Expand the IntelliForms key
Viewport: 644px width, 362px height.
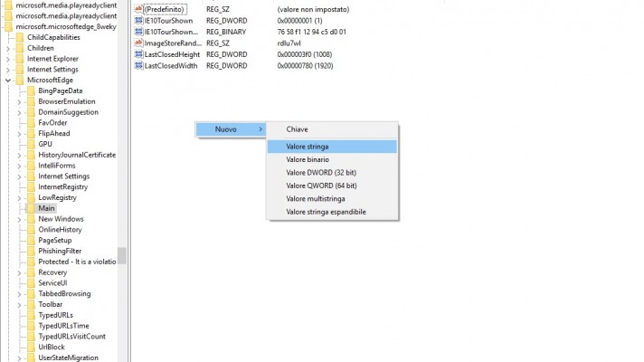[x=19, y=166]
